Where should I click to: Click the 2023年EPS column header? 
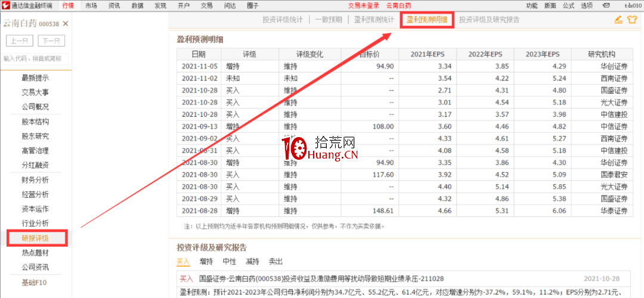pos(542,54)
